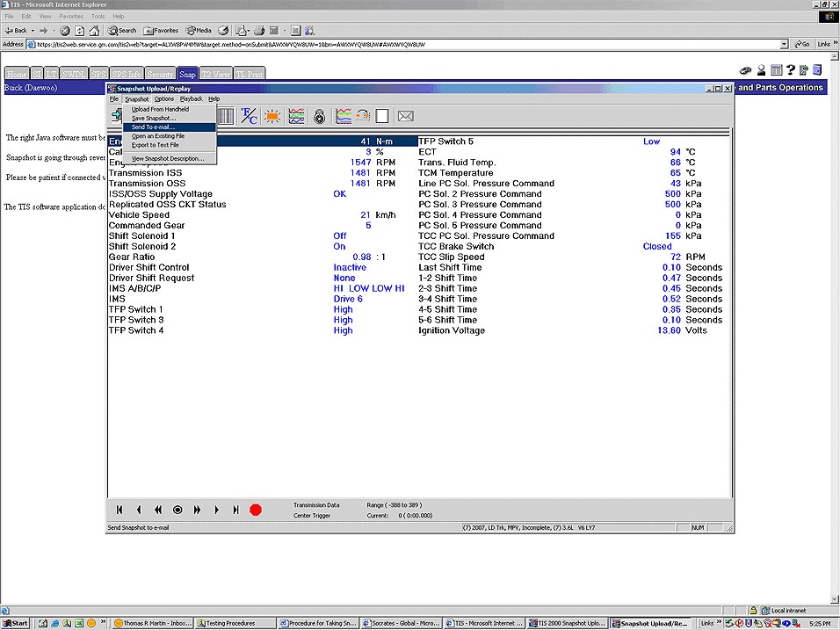Viewport: 840px width, 630px height.
Task: Click the orange sun-shaped toolbar icon
Action: point(272,116)
